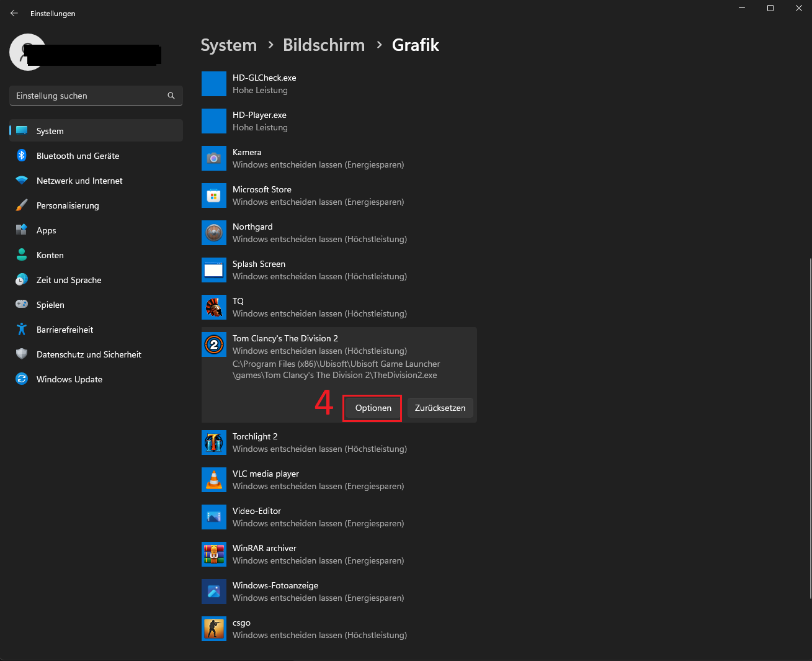Click the Spielen controller icon

click(22, 305)
